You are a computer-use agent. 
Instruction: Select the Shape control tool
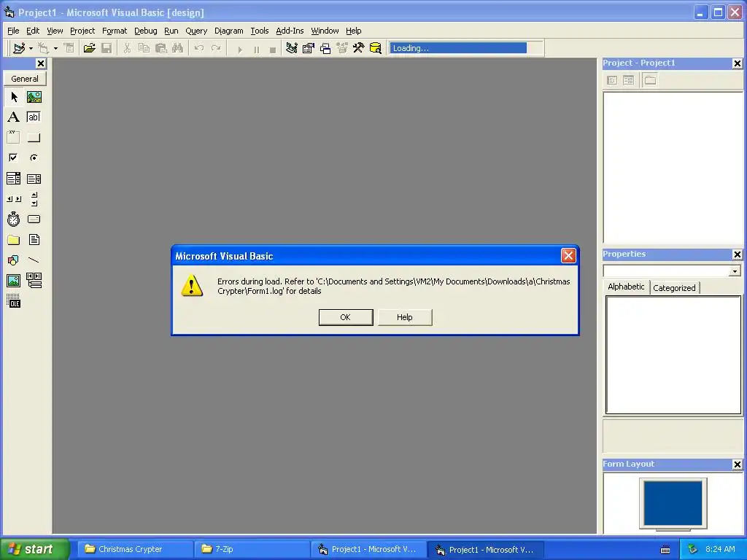tap(14, 260)
